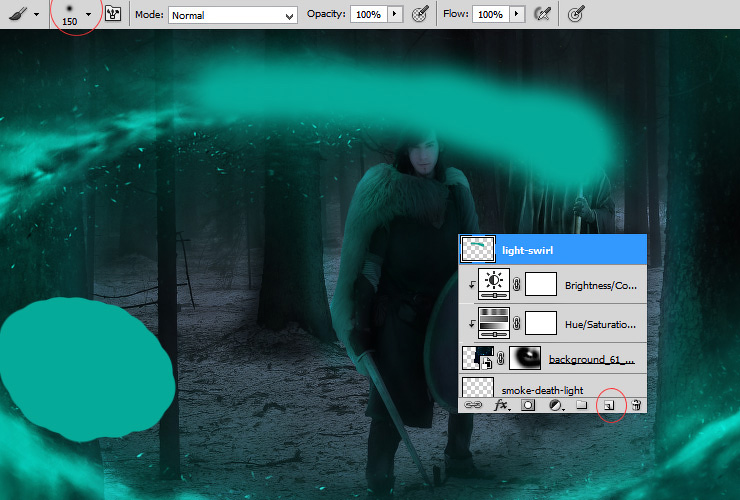Click the Hue/Saturation layer mask thumbnail
Viewport: 740px width, 500px height.
tap(541, 323)
